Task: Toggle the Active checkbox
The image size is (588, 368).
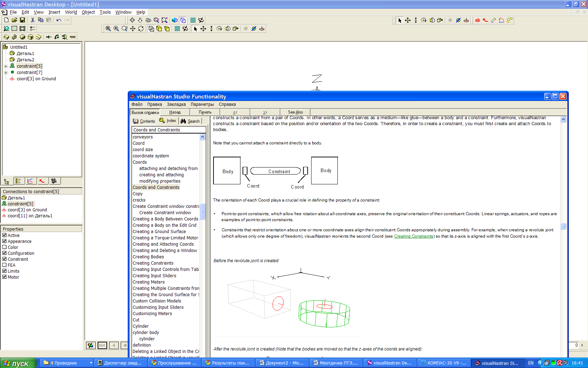Action: [5, 235]
